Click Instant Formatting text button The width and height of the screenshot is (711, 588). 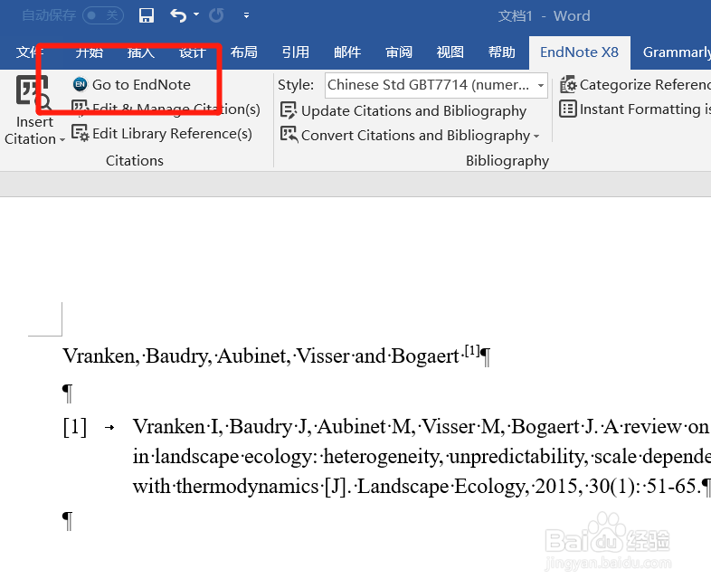(645, 109)
